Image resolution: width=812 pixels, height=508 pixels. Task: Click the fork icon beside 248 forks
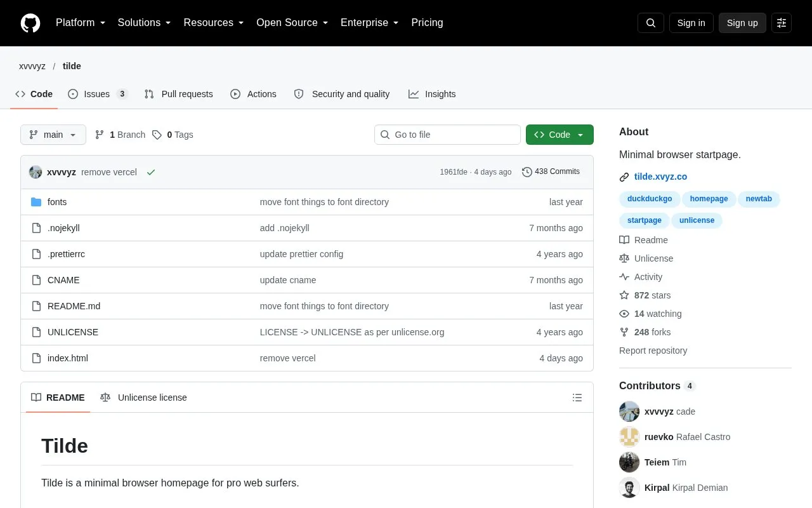point(624,332)
